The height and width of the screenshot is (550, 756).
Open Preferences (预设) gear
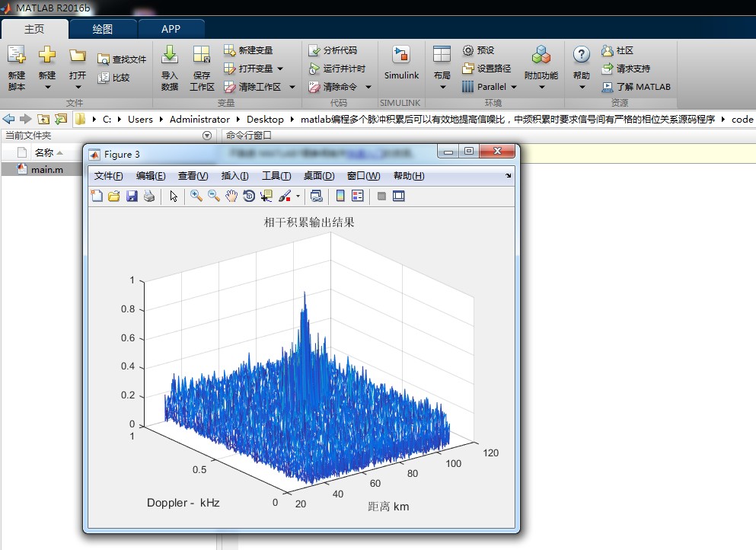(x=478, y=50)
